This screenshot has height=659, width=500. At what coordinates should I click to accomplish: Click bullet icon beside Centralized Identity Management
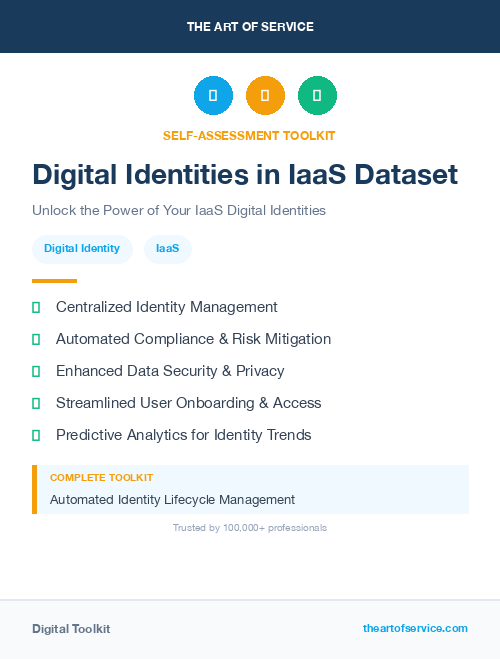click(36, 308)
